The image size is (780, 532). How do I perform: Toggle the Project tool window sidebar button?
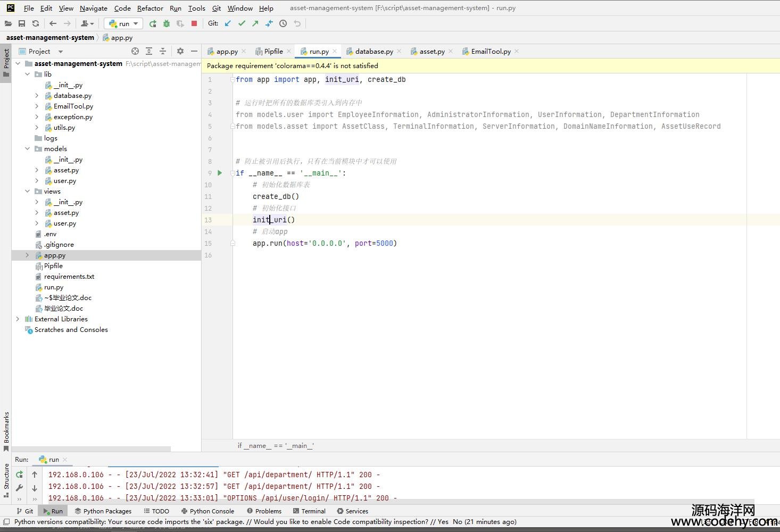6,63
